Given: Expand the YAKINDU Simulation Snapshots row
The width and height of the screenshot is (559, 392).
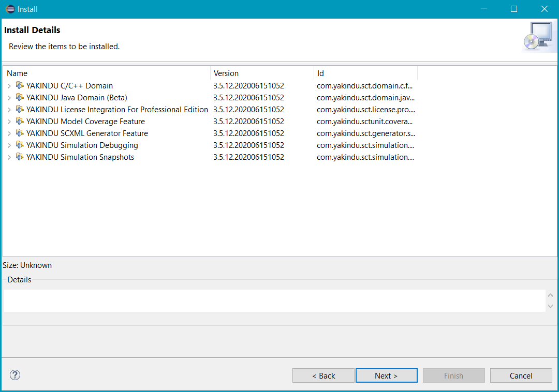Looking at the screenshot, I should pos(9,157).
